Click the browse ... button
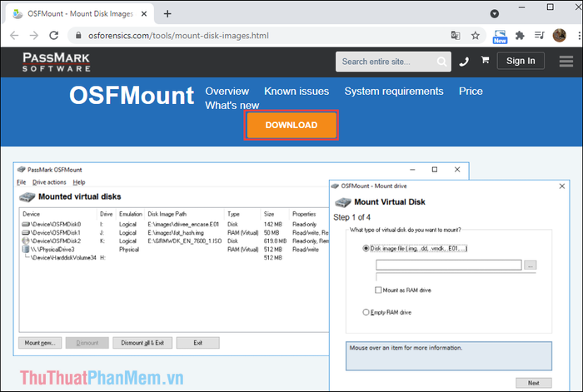Screen dimensions: 583x392 [x=531, y=265]
